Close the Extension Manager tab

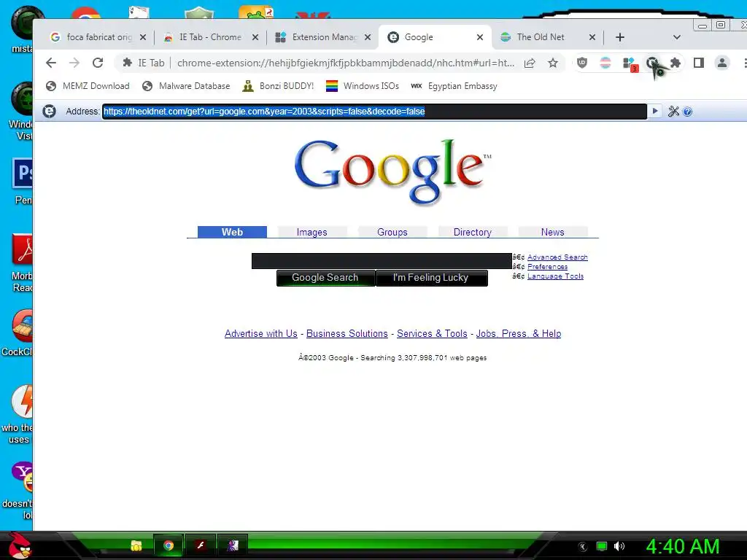(368, 37)
